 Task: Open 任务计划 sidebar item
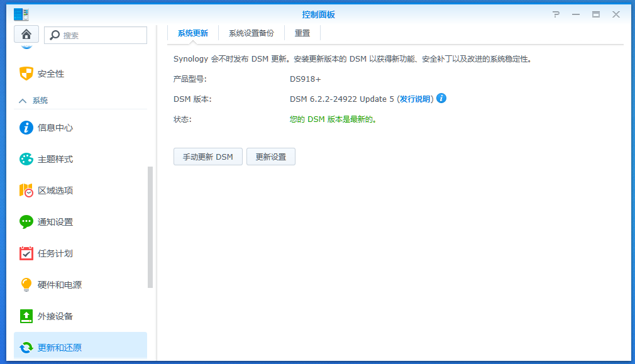click(80, 253)
